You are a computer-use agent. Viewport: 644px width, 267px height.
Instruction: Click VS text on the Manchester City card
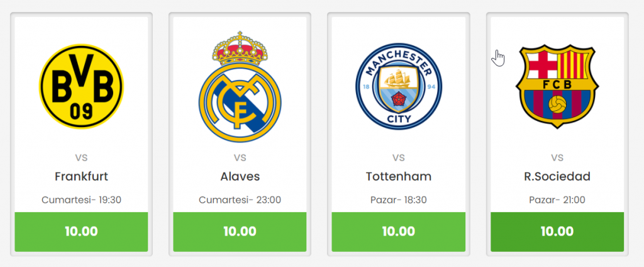pyautogui.click(x=398, y=157)
